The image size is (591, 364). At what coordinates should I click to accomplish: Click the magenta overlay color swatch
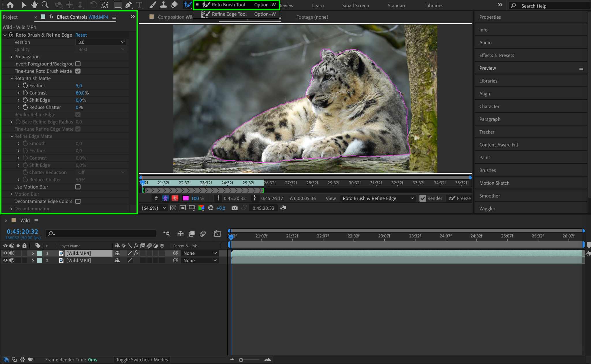(x=186, y=198)
